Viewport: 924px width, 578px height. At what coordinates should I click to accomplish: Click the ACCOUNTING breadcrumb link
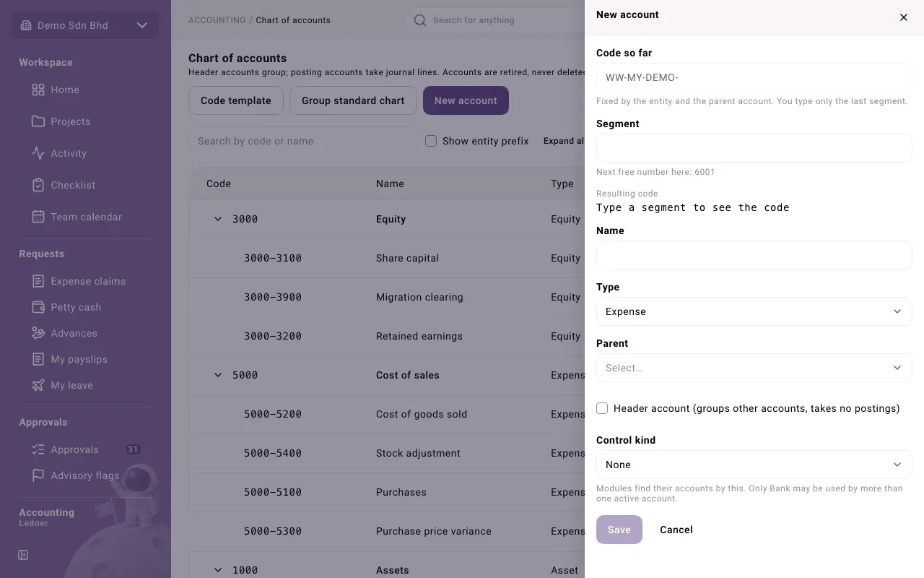[217, 20]
